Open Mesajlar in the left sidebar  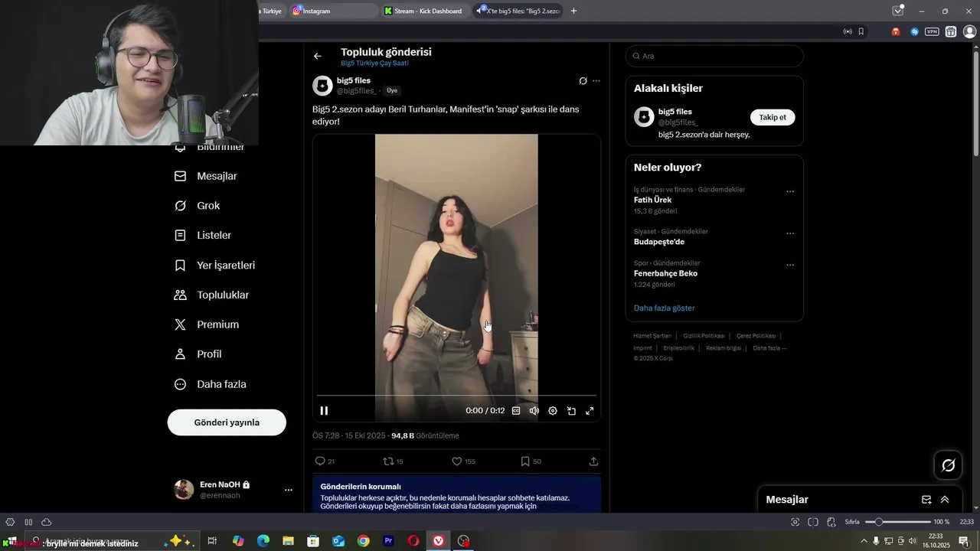pos(207,176)
